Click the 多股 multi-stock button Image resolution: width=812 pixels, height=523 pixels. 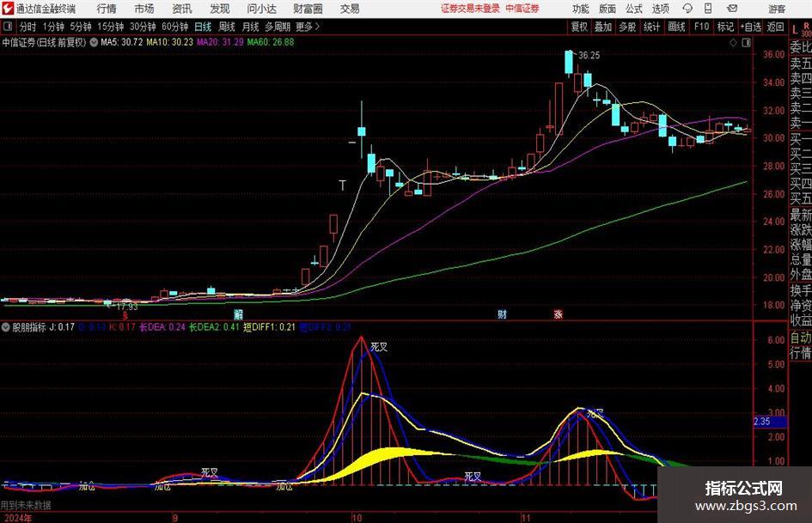pyautogui.click(x=627, y=27)
